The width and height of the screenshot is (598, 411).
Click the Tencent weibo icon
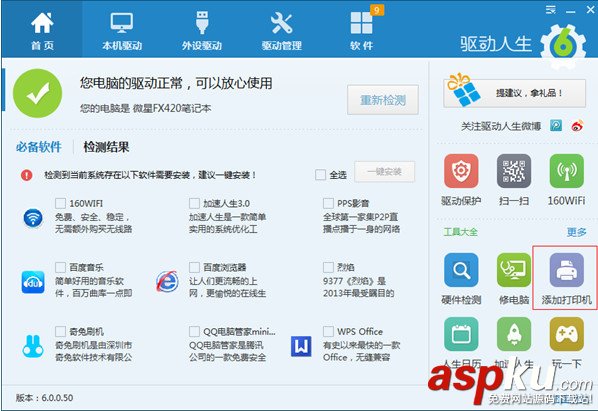point(556,125)
